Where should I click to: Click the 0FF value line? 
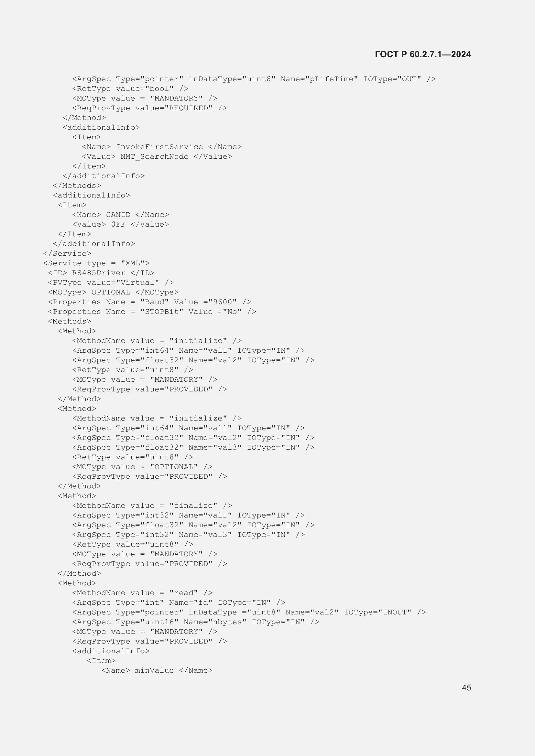coord(121,225)
